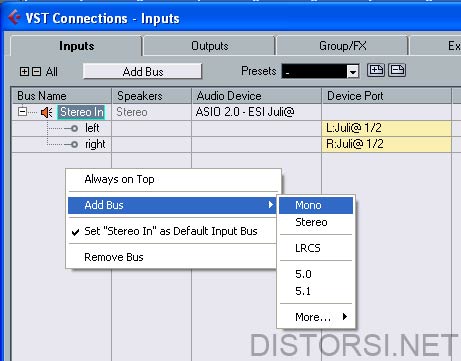Image resolution: width=461 pixels, height=361 pixels.
Task: Click the L:Juli@ 1/2 device port cell
Action: 386,128
